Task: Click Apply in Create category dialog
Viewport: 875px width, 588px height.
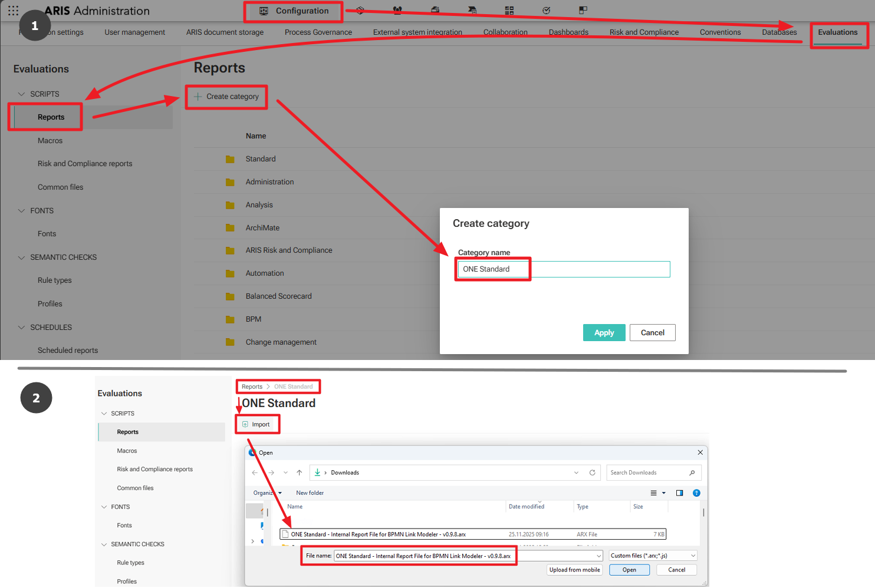Action: pyautogui.click(x=604, y=333)
